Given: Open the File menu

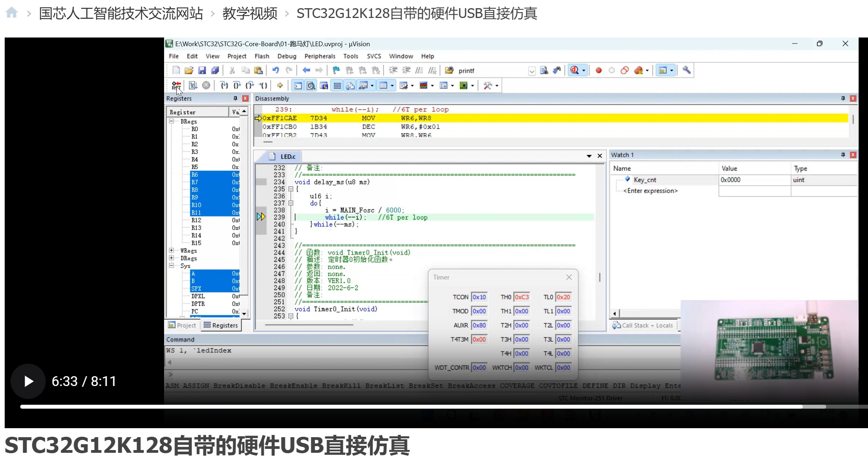Looking at the screenshot, I should 174,56.
